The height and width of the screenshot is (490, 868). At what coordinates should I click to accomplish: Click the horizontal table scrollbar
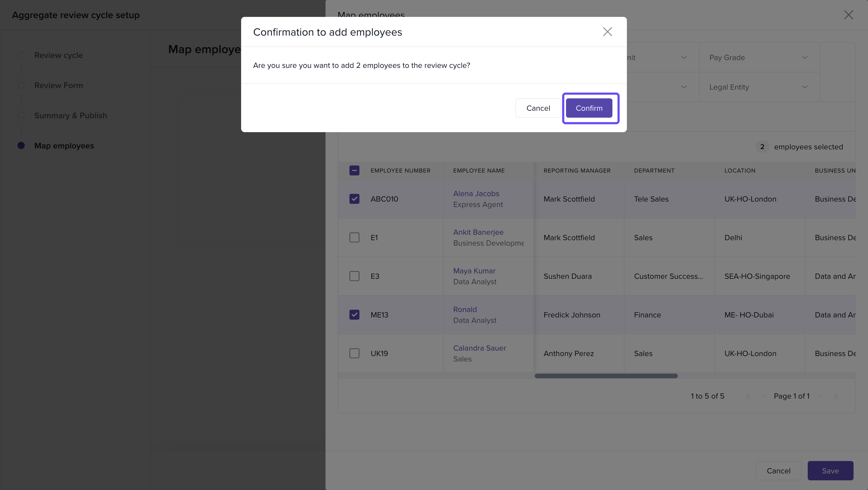point(605,376)
